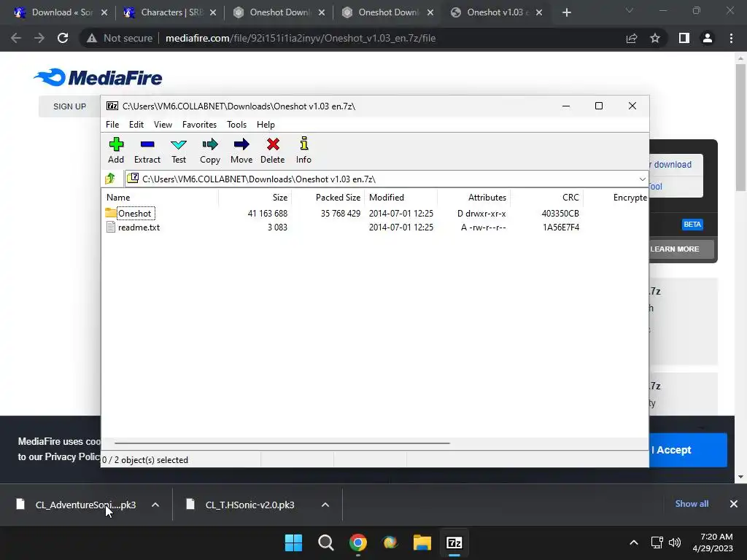This screenshot has height=560, width=747.
Task: Open tab search chevron in Chrome
Action: tap(630, 10)
